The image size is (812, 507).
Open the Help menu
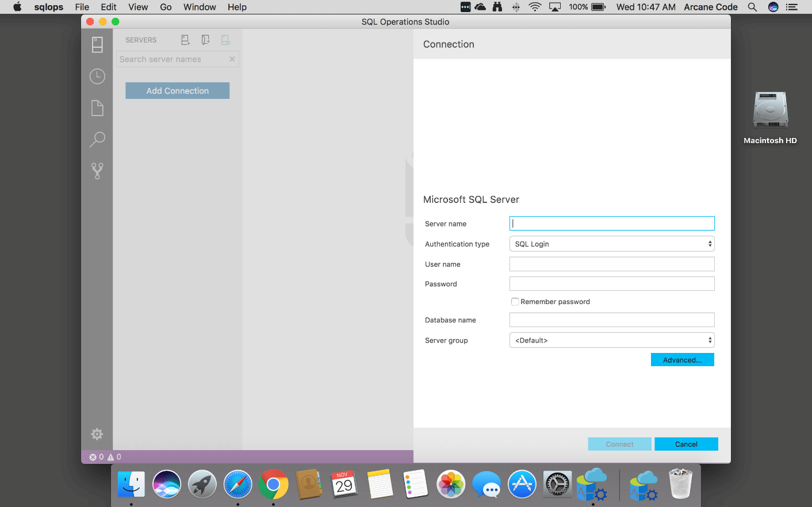pyautogui.click(x=237, y=7)
